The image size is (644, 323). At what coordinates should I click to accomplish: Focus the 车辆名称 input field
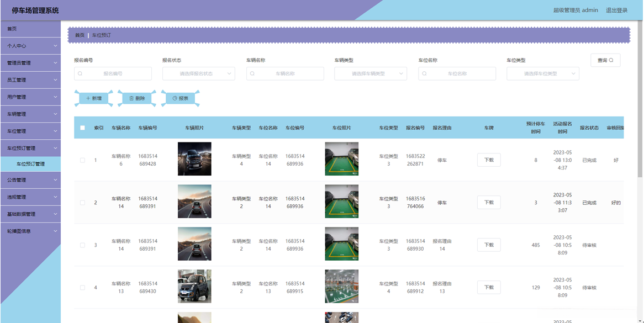coord(285,74)
